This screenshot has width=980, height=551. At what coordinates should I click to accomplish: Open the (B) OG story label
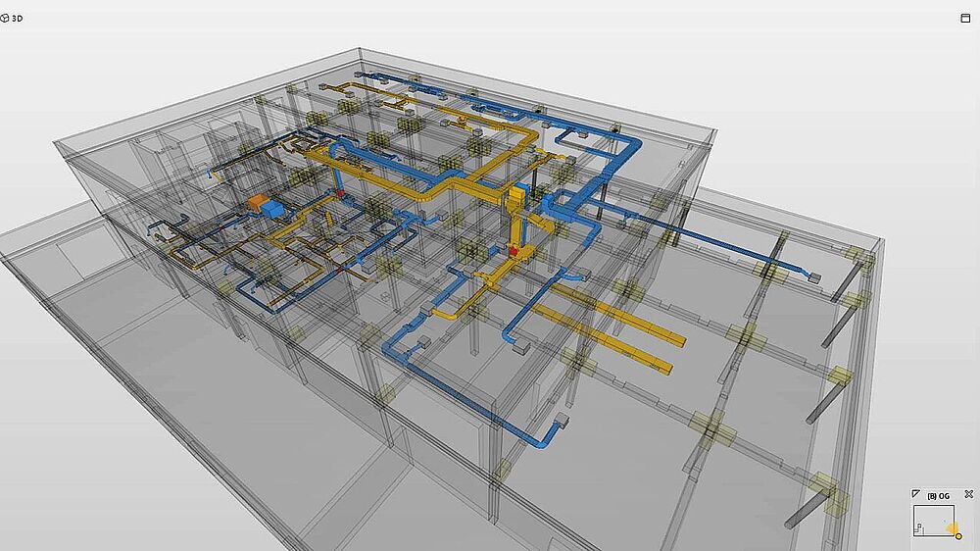(938, 496)
